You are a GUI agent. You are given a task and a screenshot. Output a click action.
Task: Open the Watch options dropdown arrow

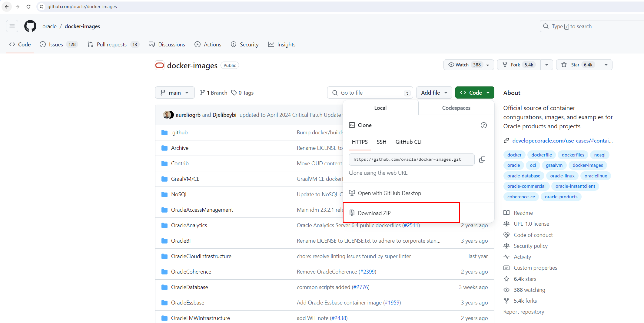pos(488,65)
